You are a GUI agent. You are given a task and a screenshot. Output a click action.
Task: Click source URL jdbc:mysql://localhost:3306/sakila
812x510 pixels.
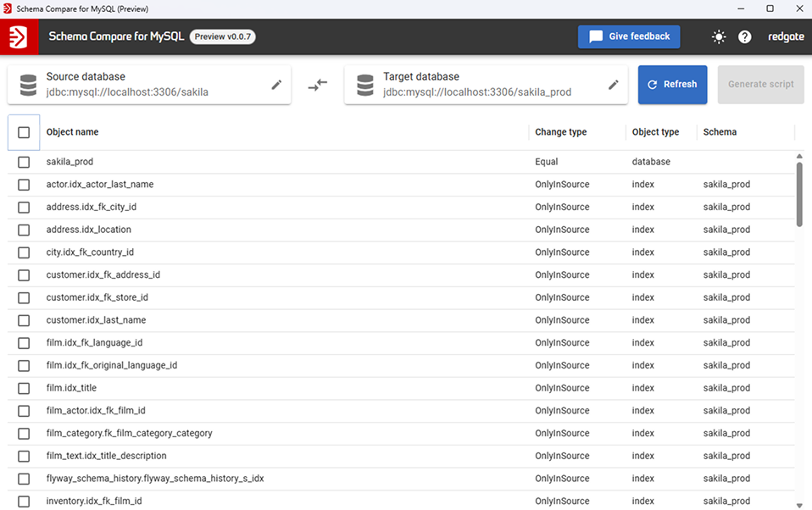(127, 92)
